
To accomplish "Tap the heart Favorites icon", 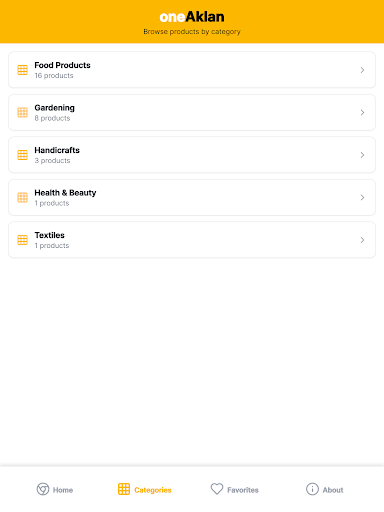I will (217, 489).
